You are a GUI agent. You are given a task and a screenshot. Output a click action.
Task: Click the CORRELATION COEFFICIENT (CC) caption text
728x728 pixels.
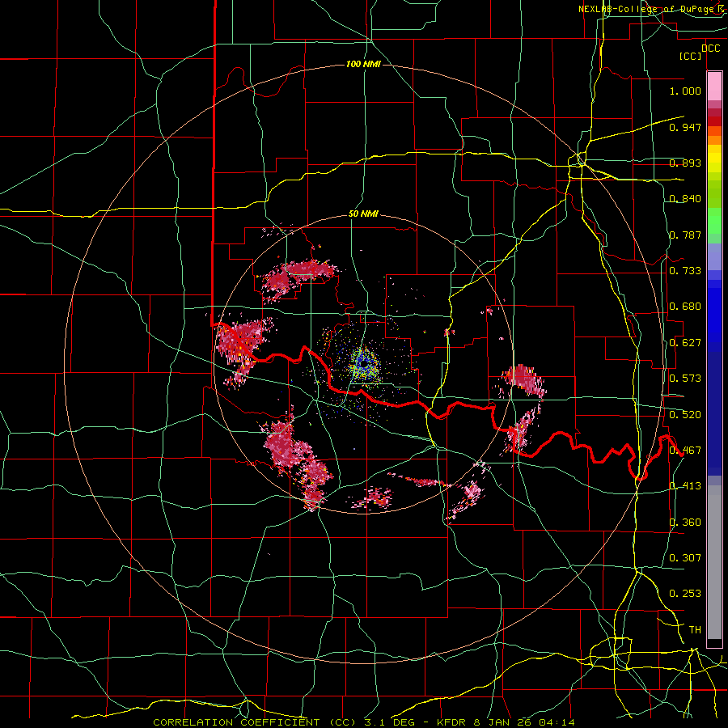[255, 722]
